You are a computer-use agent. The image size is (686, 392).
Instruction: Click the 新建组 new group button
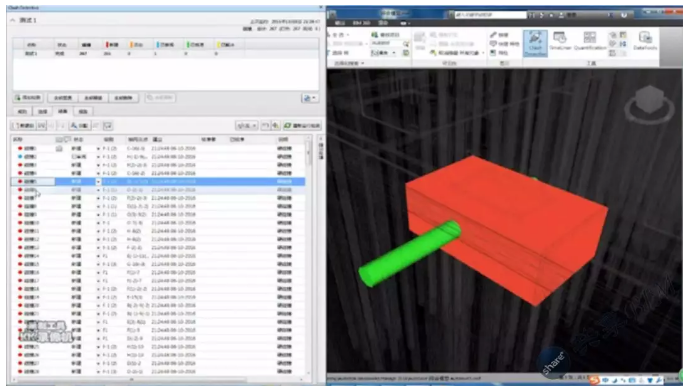[23, 126]
